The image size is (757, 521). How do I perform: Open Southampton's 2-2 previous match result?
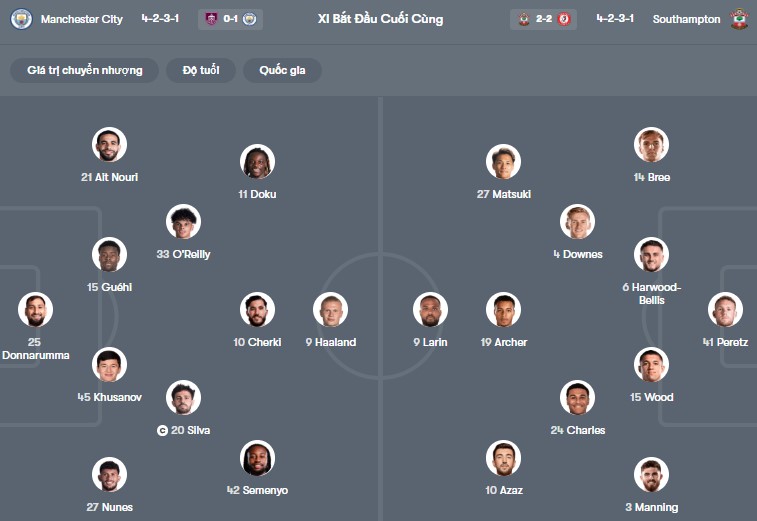click(545, 19)
